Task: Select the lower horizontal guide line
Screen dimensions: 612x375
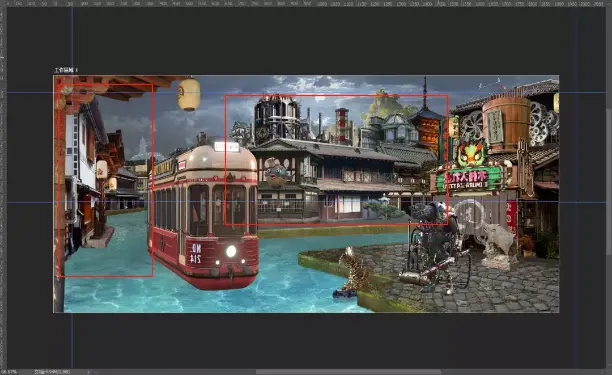Action: (x=306, y=202)
